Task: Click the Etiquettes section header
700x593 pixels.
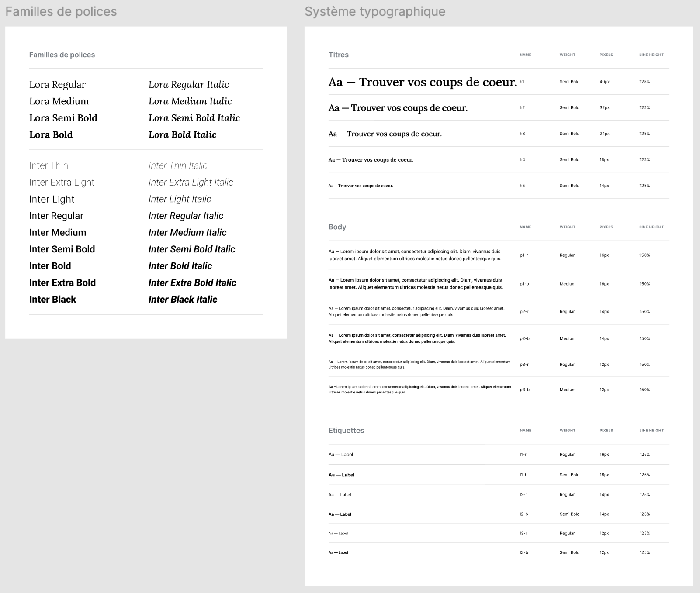Action: coord(346,430)
